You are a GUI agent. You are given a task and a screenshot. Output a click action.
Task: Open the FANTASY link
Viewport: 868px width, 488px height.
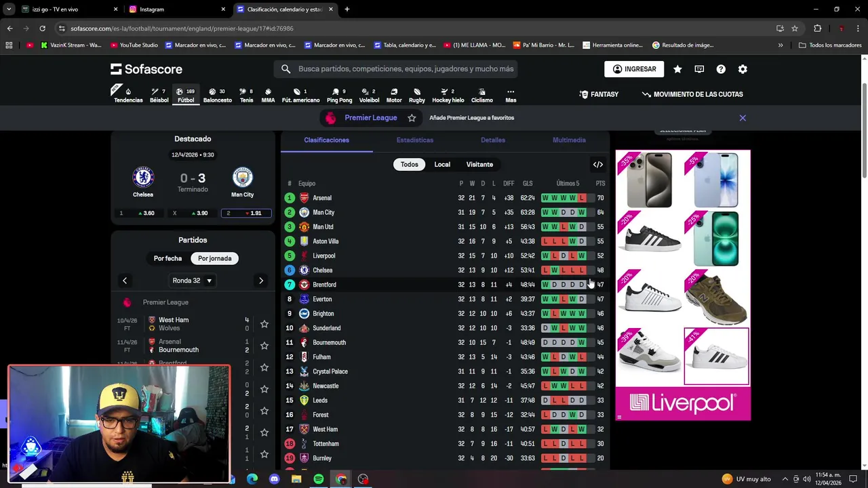coord(599,94)
